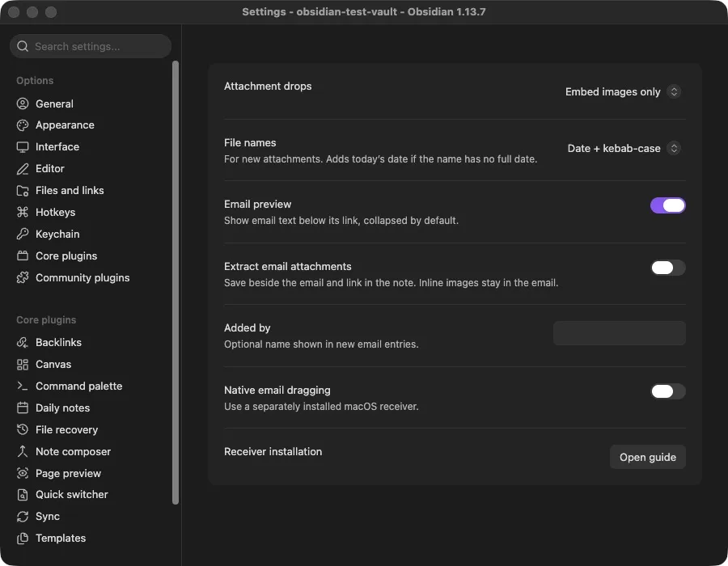Click the Receiver installation setting label
This screenshot has width=728, height=566.
pyautogui.click(x=273, y=452)
